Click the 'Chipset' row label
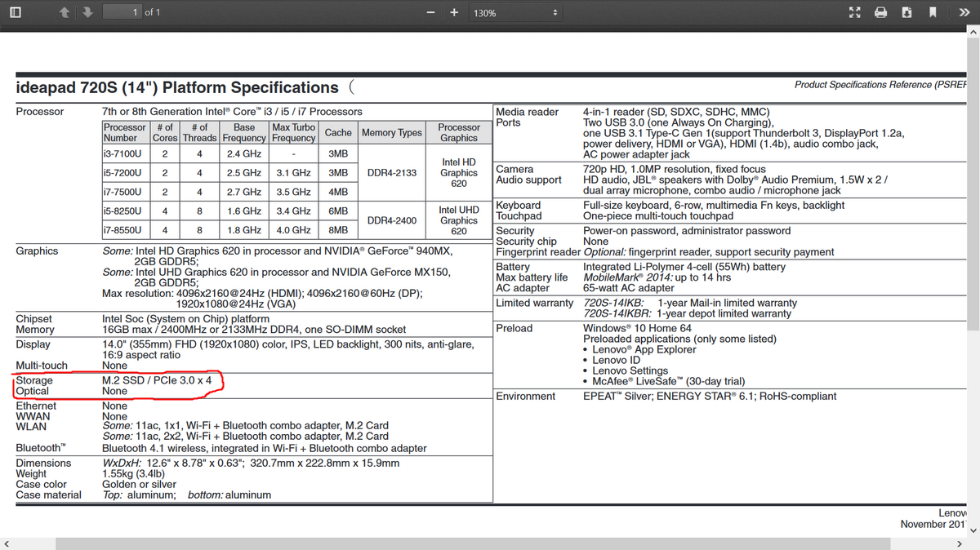 pyautogui.click(x=34, y=319)
